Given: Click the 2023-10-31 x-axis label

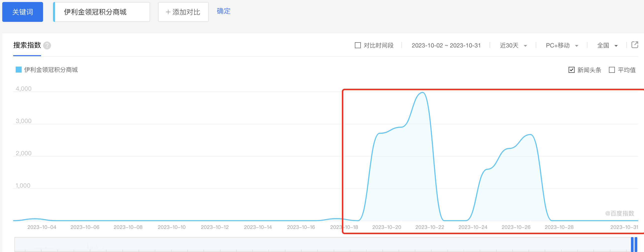Looking at the screenshot, I should click(x=624, y=227).
